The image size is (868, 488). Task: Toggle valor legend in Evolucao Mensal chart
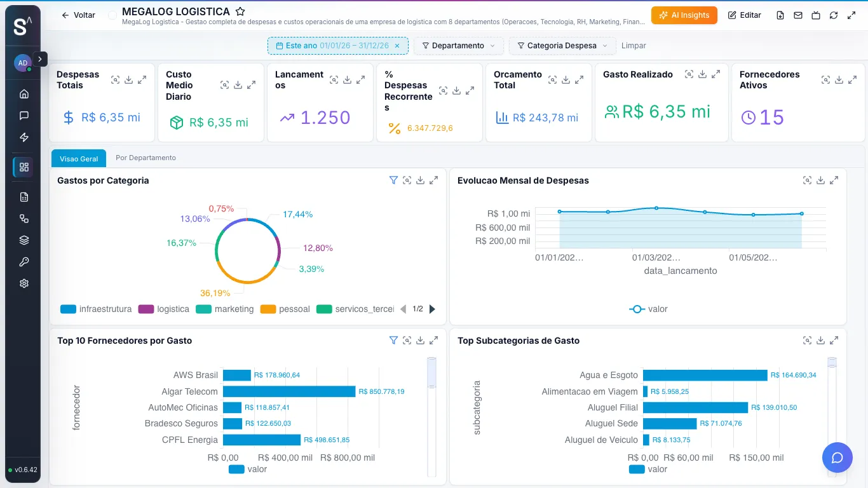coord(648,309)
